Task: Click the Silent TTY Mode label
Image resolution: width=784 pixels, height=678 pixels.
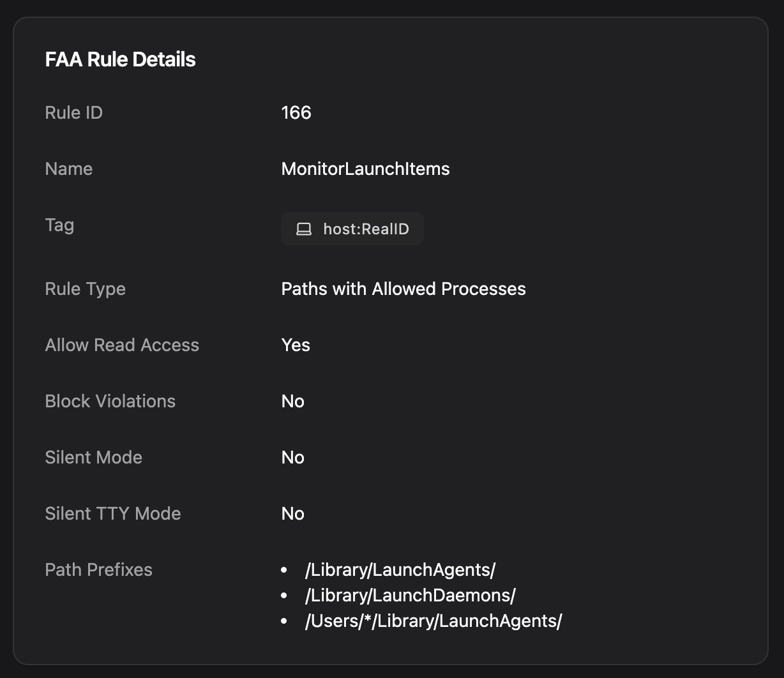Action: tap(112, 514)
